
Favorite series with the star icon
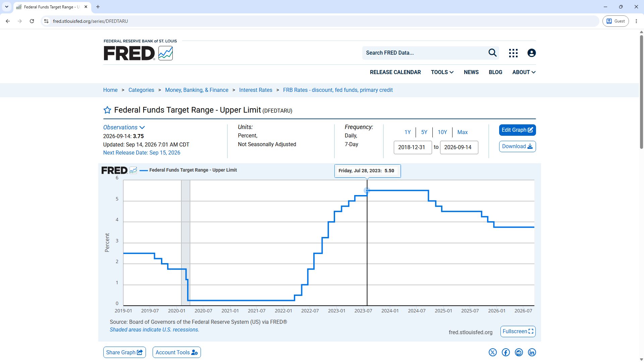pos(107,110)
